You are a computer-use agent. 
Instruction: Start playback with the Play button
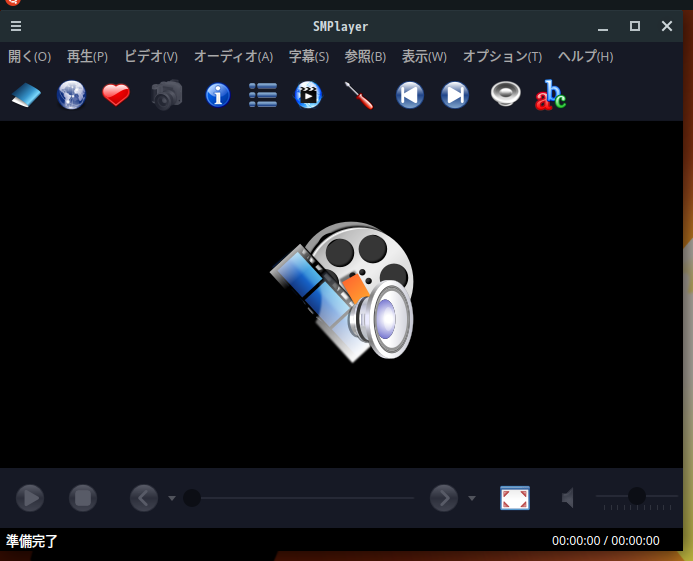[x=30, y=498]
